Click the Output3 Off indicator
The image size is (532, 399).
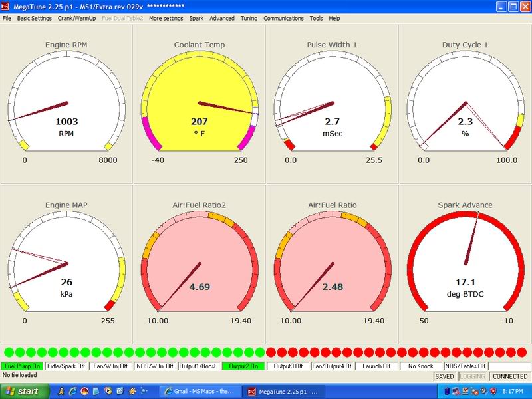pyautogui.click(x=288, y=366)
